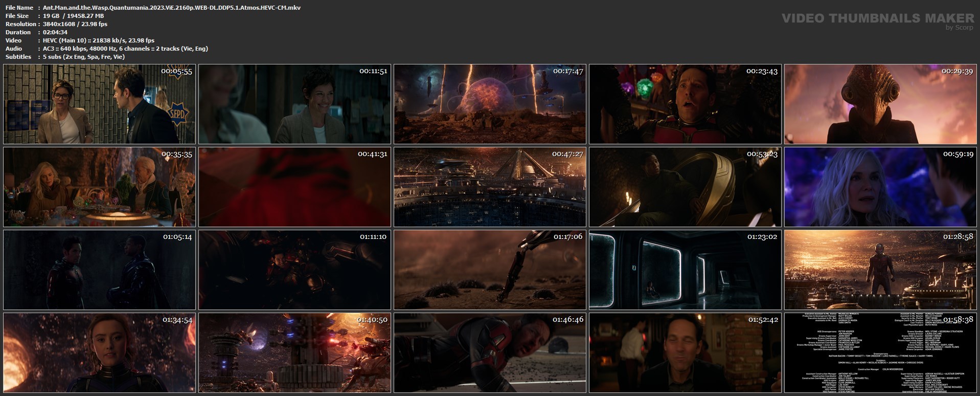The width and height of the screenshot is (980, 396).
Task: Select the thumbnail at 00:17:47
Action: [490, 104]
